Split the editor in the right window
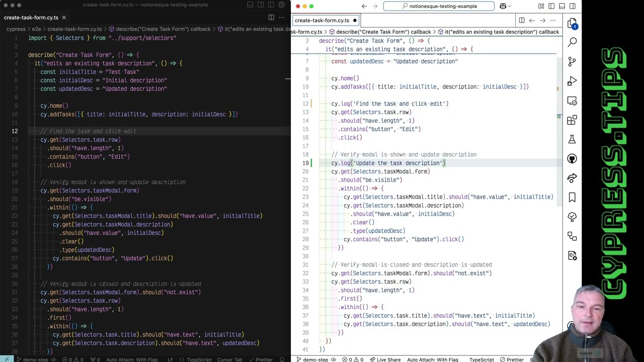 (522, 21)
